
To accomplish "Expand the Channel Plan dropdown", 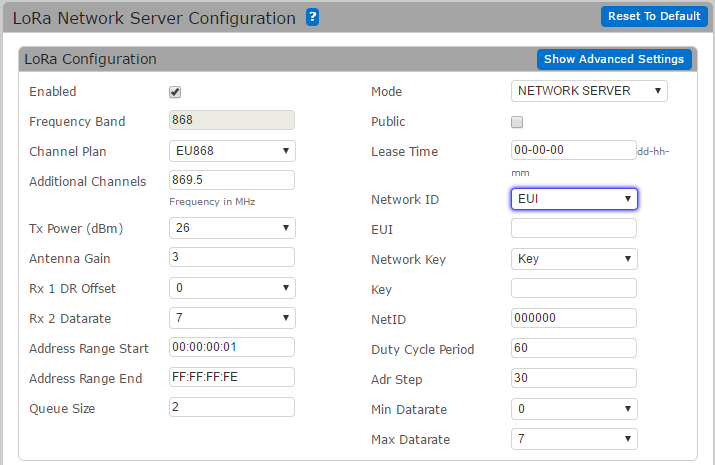I will tap(231, 151).
